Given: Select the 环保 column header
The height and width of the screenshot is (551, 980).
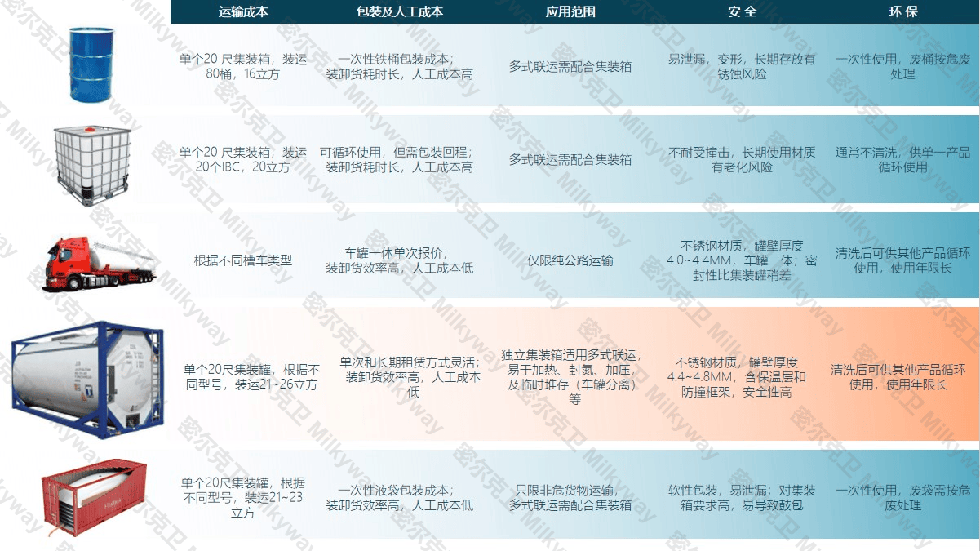Looking at the screenshot, I should click(902, 11).
